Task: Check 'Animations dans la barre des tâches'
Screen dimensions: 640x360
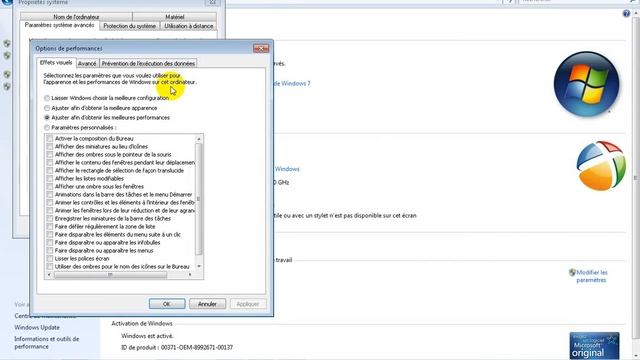Action: (50, 194)
